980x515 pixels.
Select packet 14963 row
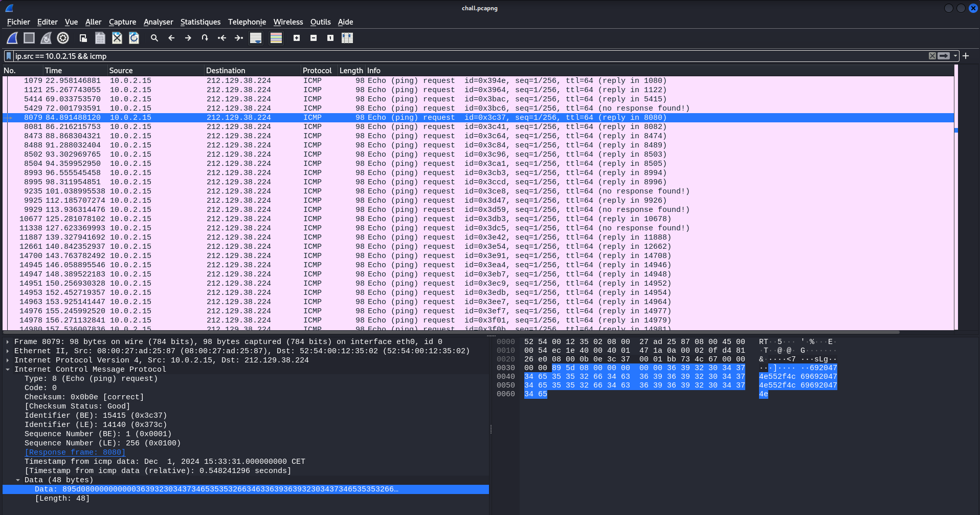pyautogui.click(x=478, y=302)
